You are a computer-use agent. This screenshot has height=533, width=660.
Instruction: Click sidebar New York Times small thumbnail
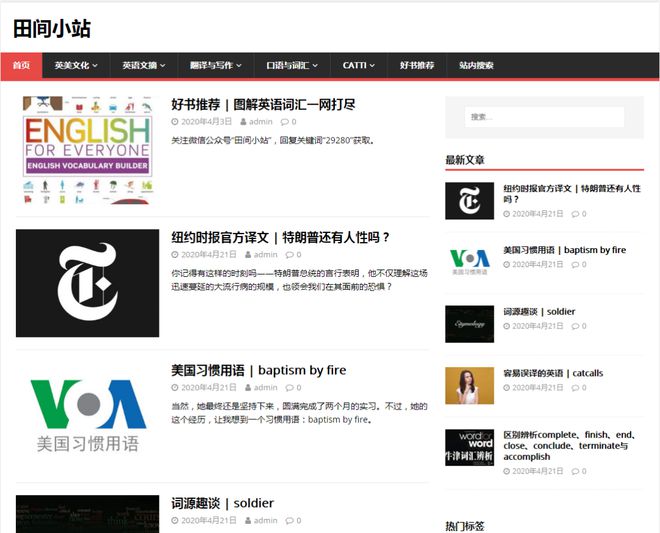(x=470, y=201)
